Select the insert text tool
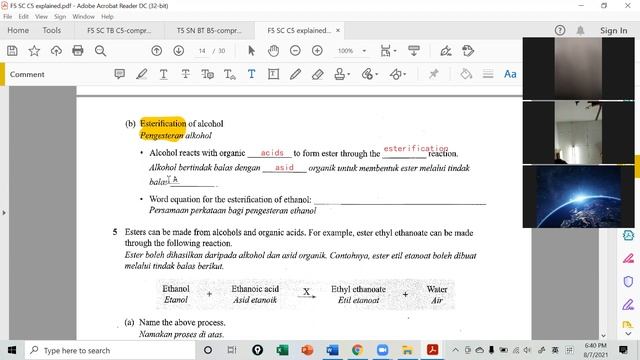Screen dimensions: 640x360 [x=229, y=74]
